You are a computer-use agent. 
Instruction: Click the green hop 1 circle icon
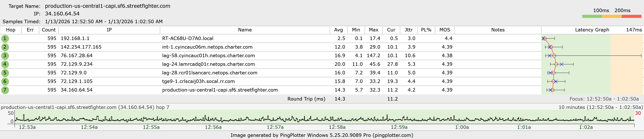click(5, 39)
